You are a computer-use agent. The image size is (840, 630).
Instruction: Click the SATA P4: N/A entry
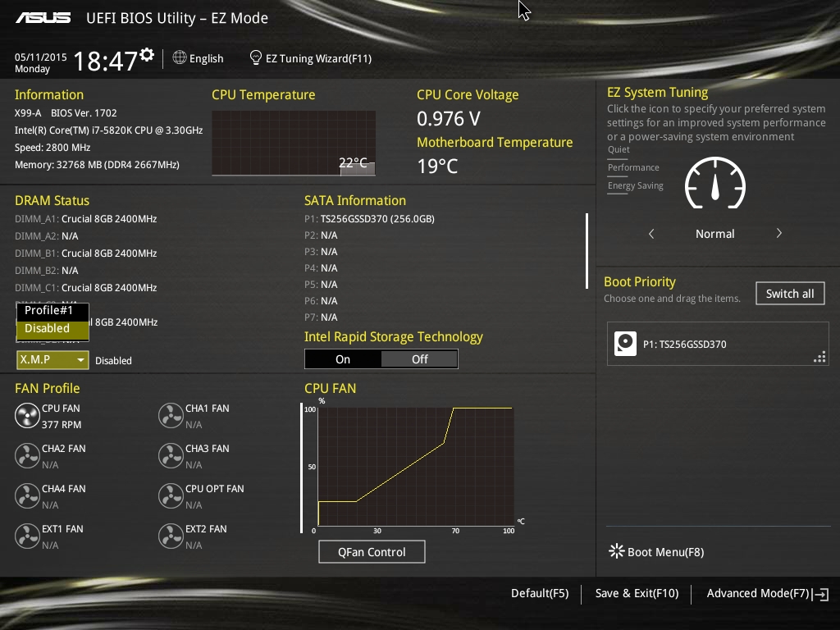[x=321, y=268]
